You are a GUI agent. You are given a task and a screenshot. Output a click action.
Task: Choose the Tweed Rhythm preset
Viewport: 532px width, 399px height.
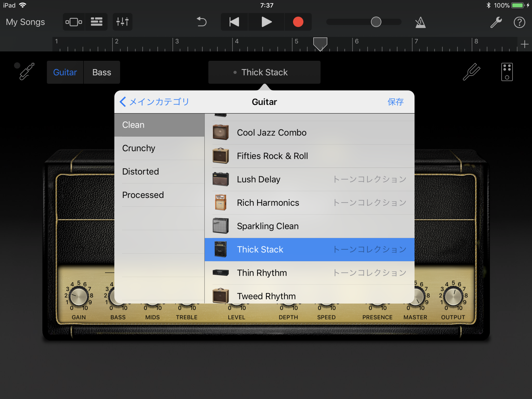click(310, 295)
